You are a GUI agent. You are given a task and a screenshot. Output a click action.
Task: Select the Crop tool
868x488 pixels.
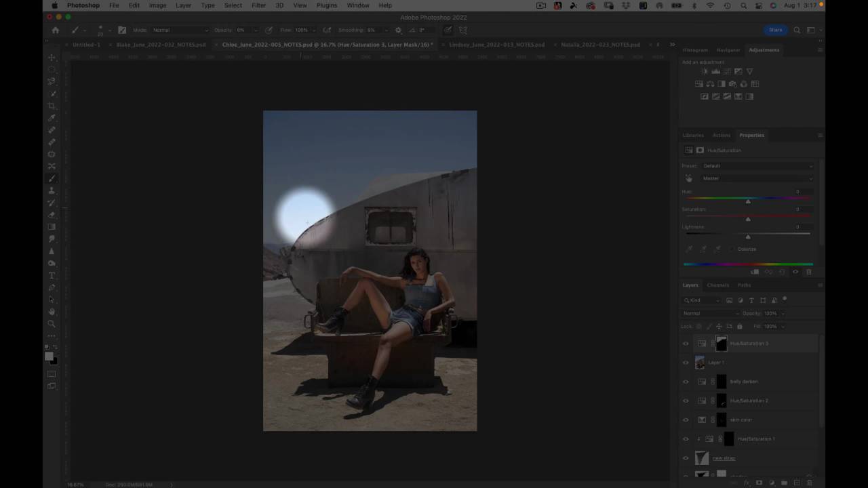point(52,106)
